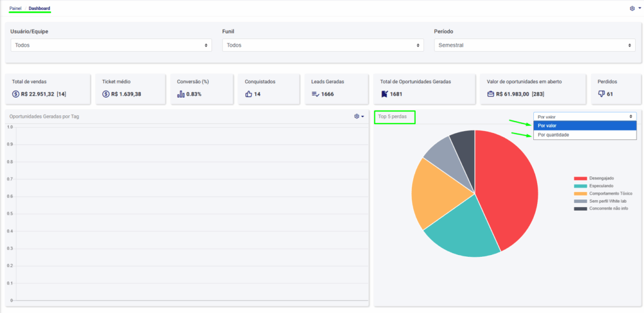Screen dimensions: 644x313
Task: Click the bar chart icon in Conversão card
Action: coord(181,94)
